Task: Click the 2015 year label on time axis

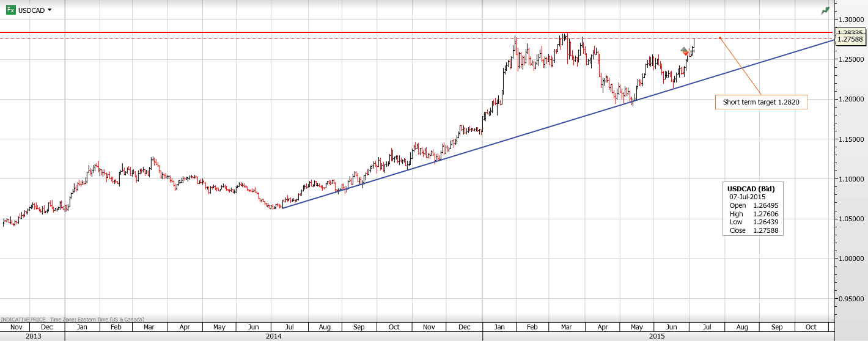Action: tap(657, 336)
